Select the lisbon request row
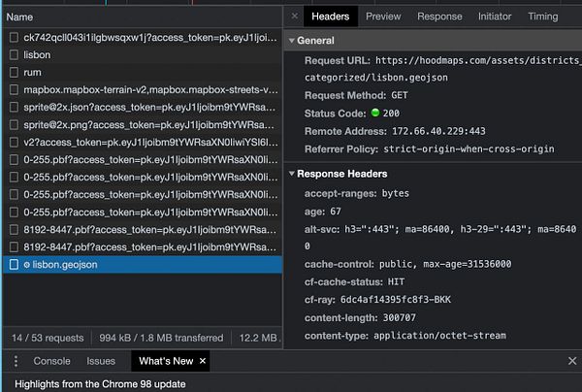 pyautogui.click(x=143, y=55)
